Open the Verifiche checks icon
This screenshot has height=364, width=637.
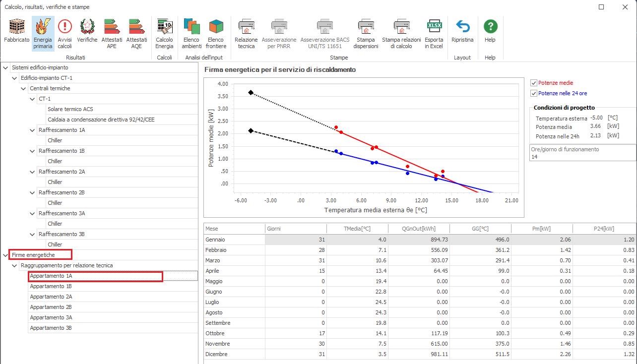[x=87, y=34]
